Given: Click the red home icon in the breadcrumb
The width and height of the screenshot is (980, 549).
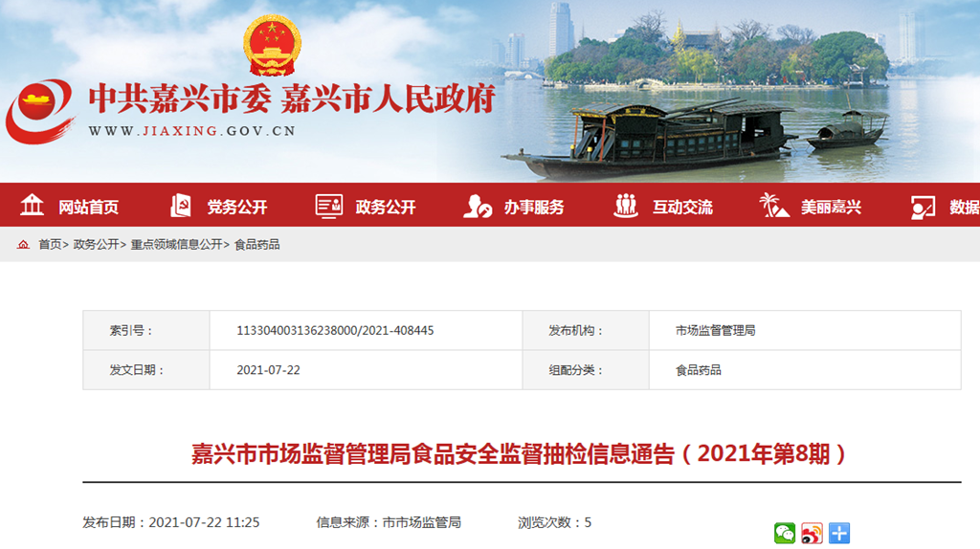Looking at the screenshot, I should coord(23,244).
